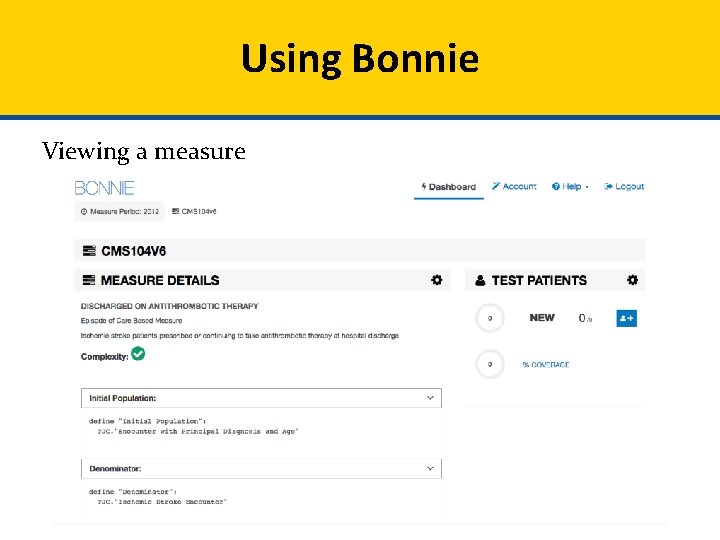Select the CMS104v6 breadcrumb

pyautogui.click(x=197, y=212)
